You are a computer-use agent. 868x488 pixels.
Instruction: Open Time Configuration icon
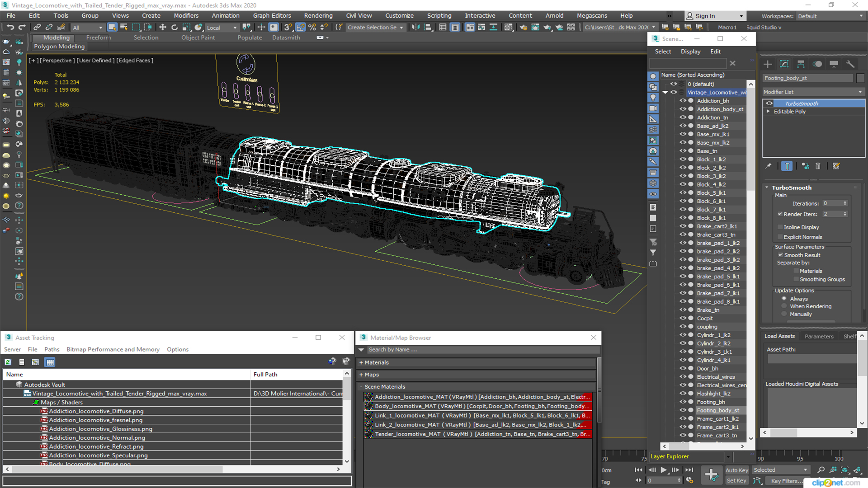click(689, 480)
